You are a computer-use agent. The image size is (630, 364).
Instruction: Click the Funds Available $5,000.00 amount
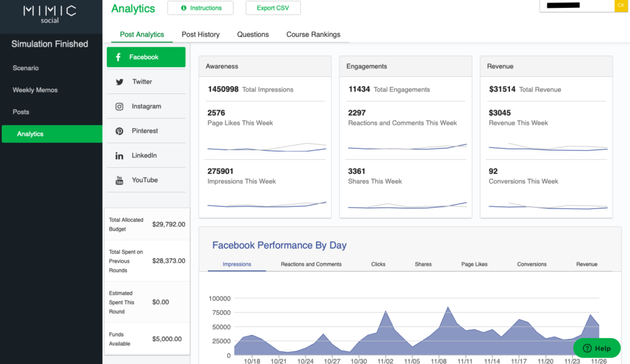pos(167,339)
